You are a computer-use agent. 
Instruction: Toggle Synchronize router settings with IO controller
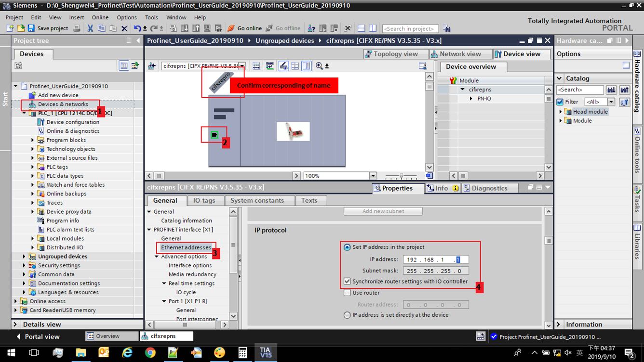[347, 281]
